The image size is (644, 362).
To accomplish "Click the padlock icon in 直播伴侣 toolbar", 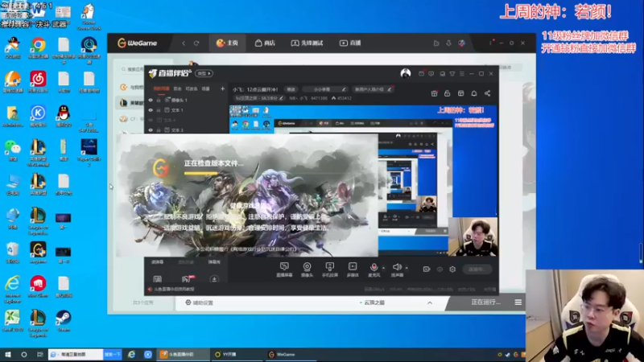I will coord(448,93).
